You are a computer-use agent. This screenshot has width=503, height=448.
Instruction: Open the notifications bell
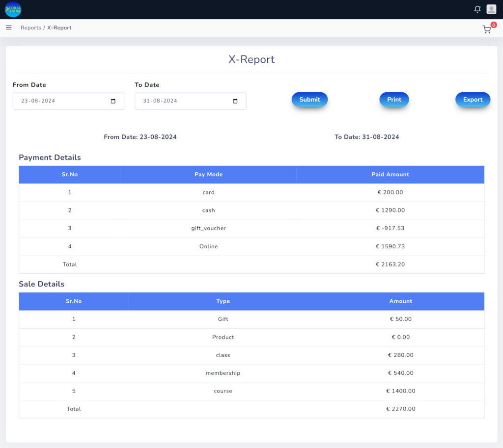(477, 9)
